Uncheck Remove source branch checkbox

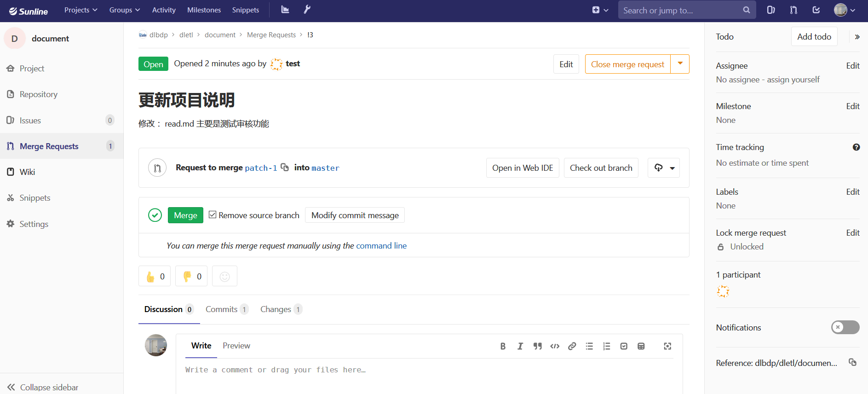pyautogui.click(x=213, y=214)
